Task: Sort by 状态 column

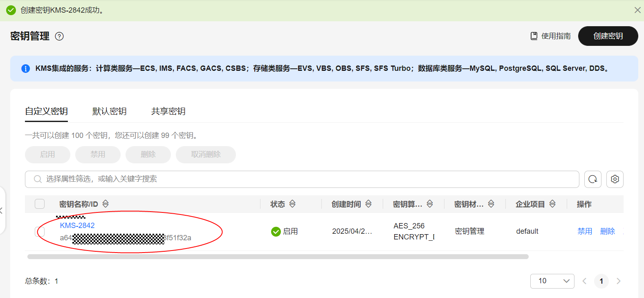Action: point(292,204)
